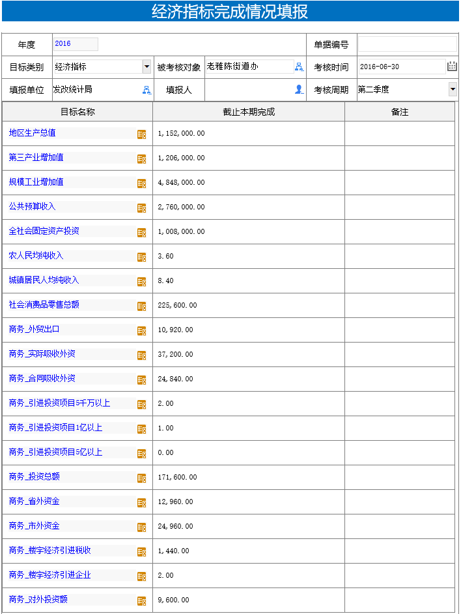The width and height of the screenshot is (461, 614).
Task: Open the 商务_对外投资额 link
Action: tap(38, 600)
